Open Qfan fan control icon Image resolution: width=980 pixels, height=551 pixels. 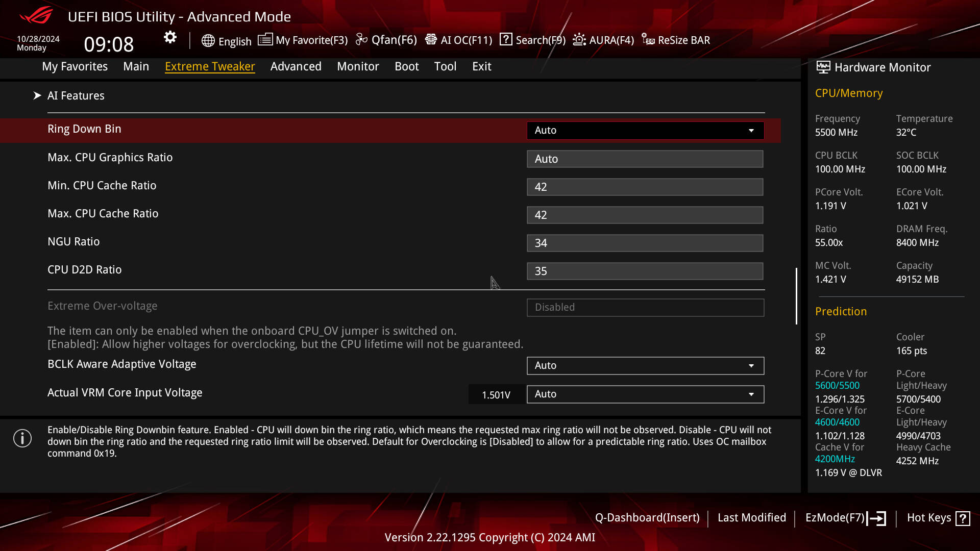[x=361, y=40]
